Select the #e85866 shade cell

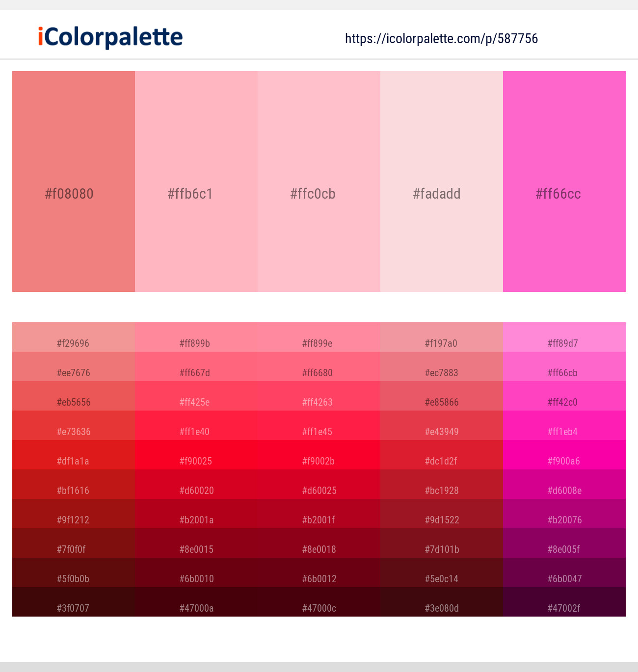pos(441,402)
